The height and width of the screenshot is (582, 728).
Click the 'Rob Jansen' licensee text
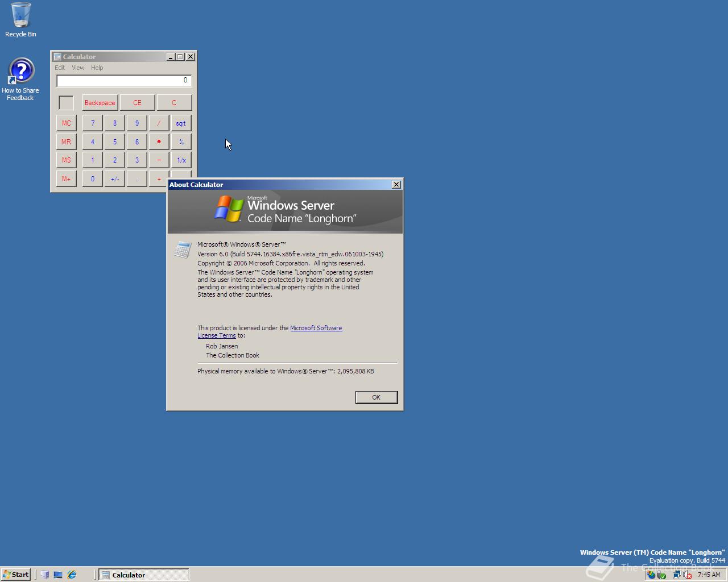click(x=222, y=346)
